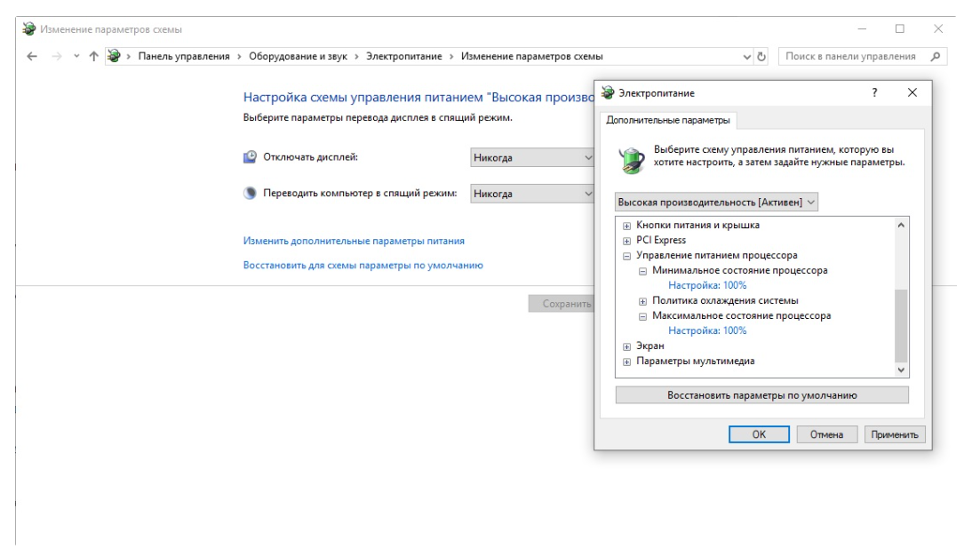Image resolution: width=980 pixels, height=549 pixels.
Task: Click the Up one level arrow
Action: (92, 57)
